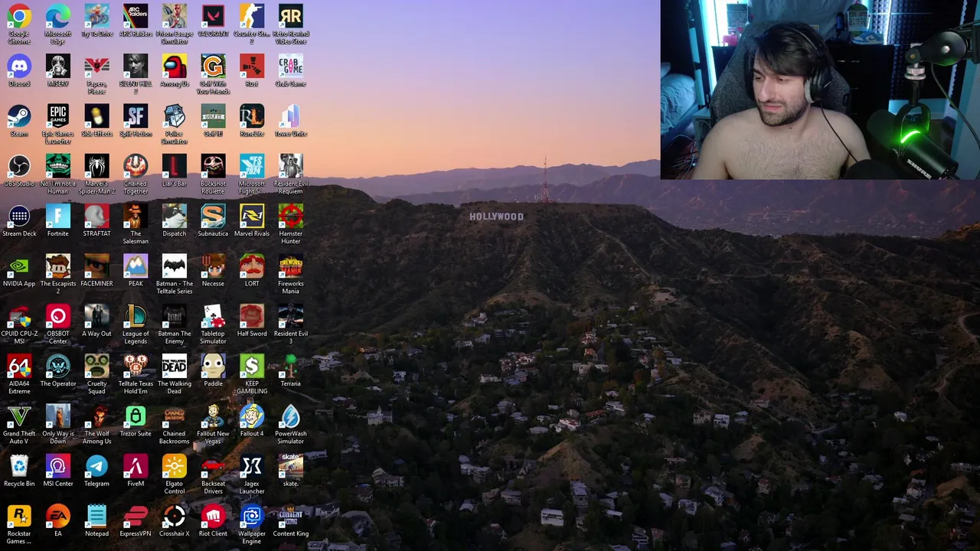Click the LORT game icon

pos(252,270)
